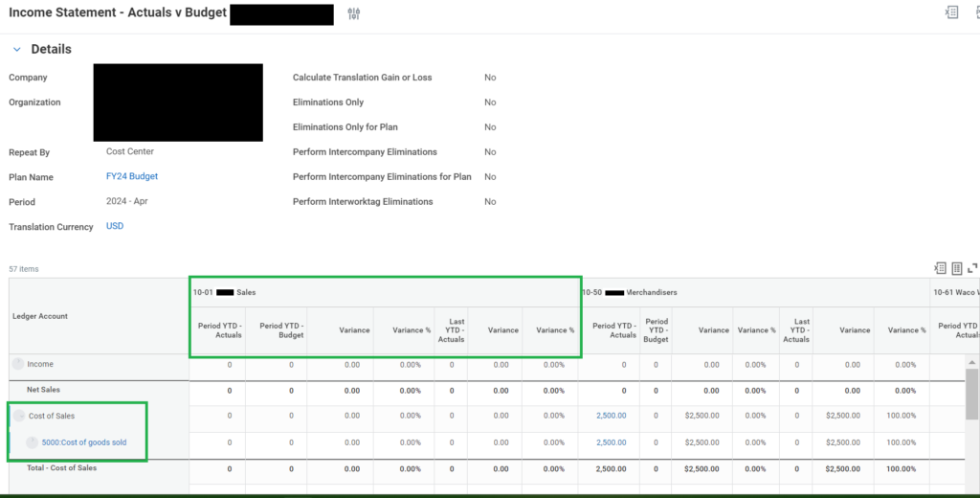Select the Total - Cost of Sales row label
The image size is (980, 498).
62,467
